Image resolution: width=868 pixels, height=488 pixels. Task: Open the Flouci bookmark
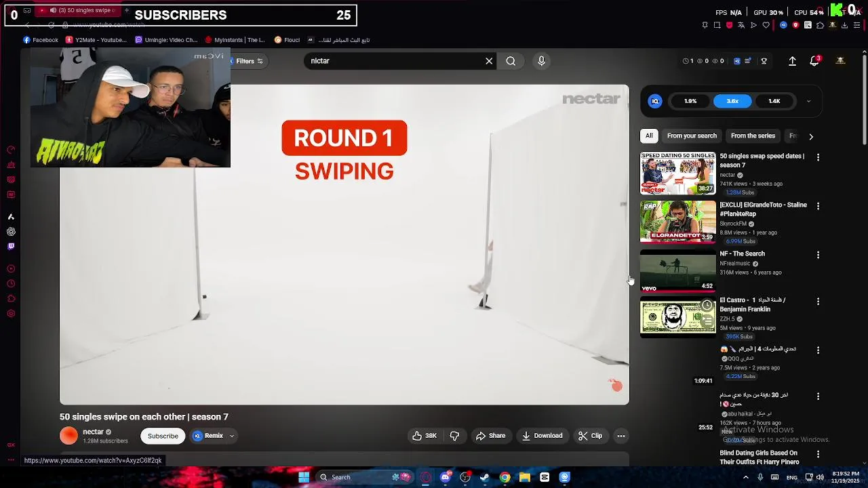(287, 40)
